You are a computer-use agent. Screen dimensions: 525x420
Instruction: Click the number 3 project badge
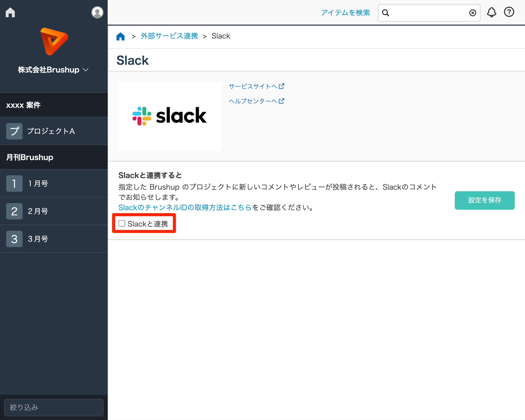click(x=14, y=239)
